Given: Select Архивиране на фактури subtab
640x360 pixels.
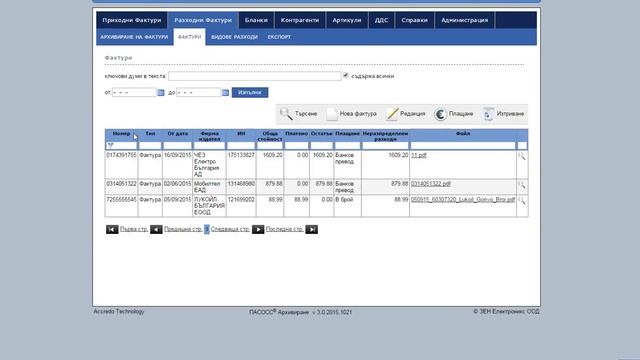Looking at the screenshot, I should point(134,37).
